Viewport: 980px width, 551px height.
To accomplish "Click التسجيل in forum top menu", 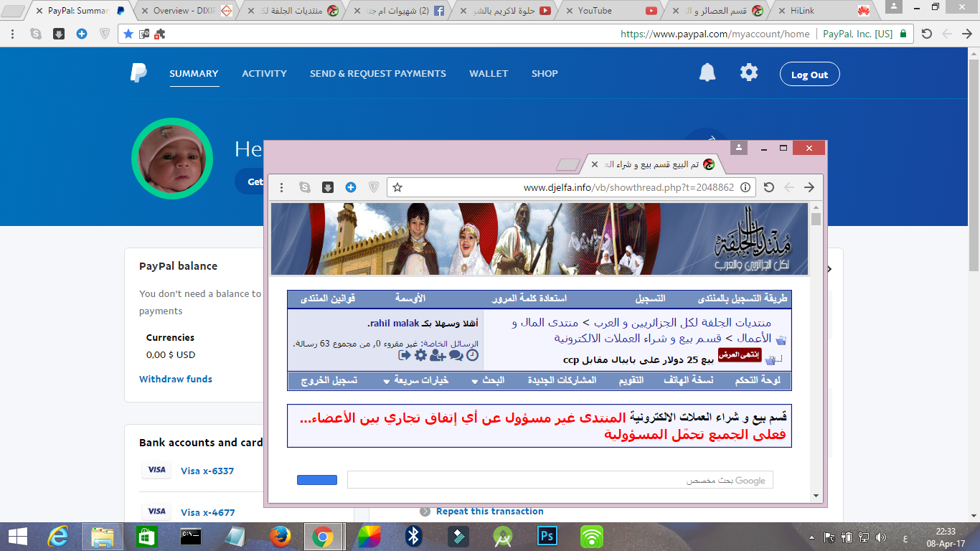I will click(x=650, y=298).
